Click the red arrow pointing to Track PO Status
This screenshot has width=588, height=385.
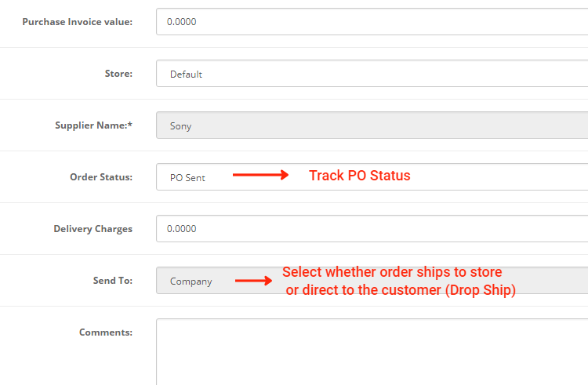click(261, 176)
